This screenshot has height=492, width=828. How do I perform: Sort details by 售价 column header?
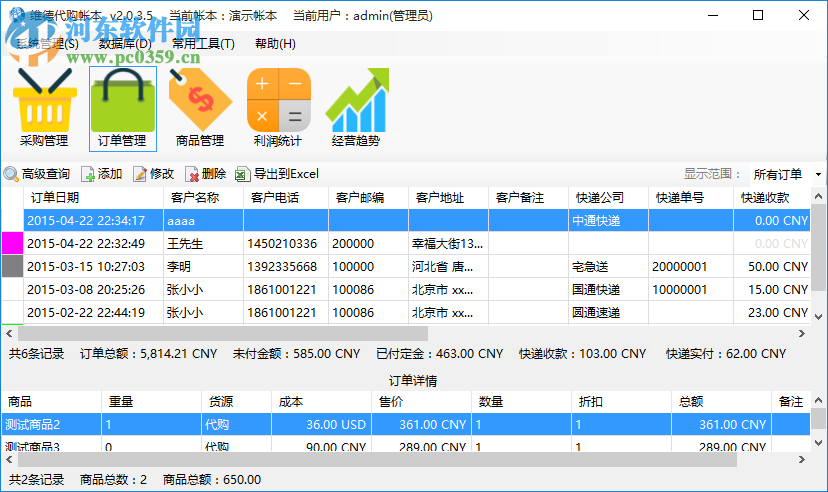421,402
